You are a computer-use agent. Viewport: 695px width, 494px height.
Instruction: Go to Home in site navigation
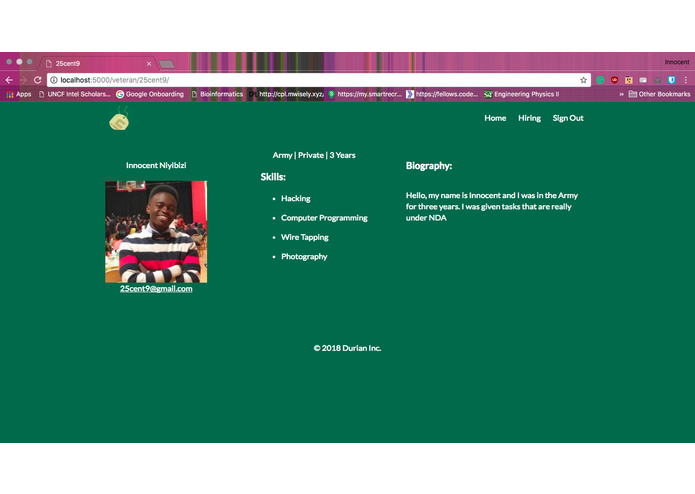pos(495,118)
